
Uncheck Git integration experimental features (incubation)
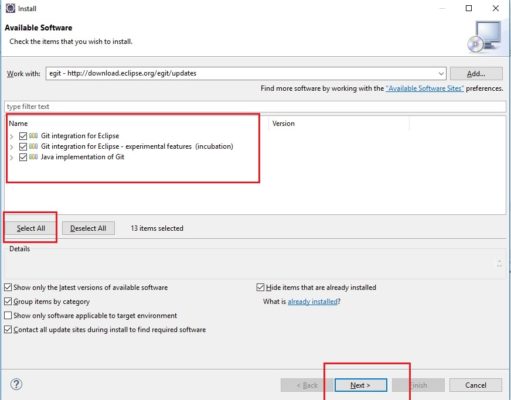(x=23, y=147)
